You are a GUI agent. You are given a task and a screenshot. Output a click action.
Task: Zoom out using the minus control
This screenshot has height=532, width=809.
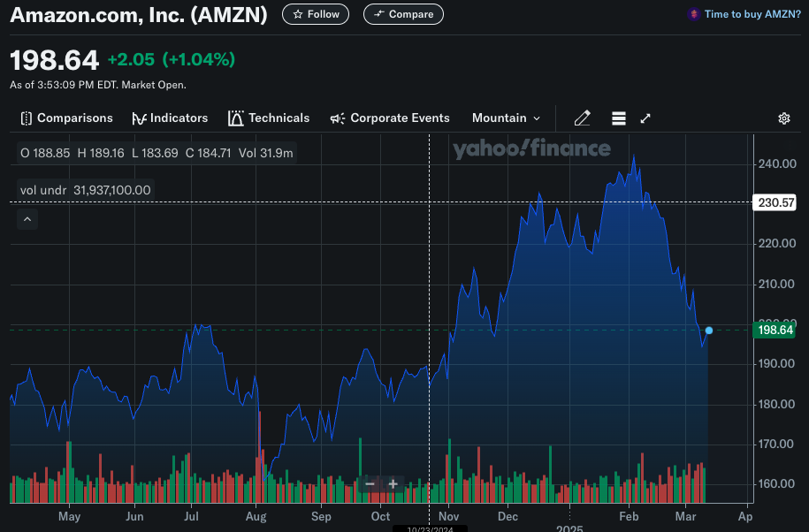(370, 484)
